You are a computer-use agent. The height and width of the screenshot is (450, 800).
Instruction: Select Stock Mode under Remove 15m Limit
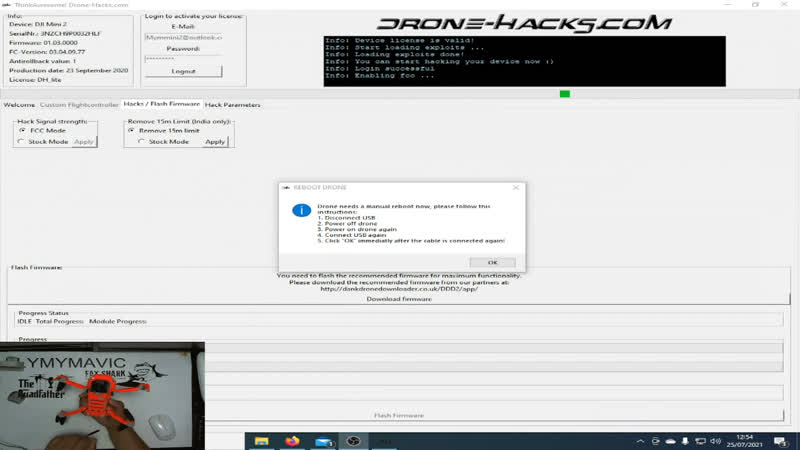coord(141,142)
